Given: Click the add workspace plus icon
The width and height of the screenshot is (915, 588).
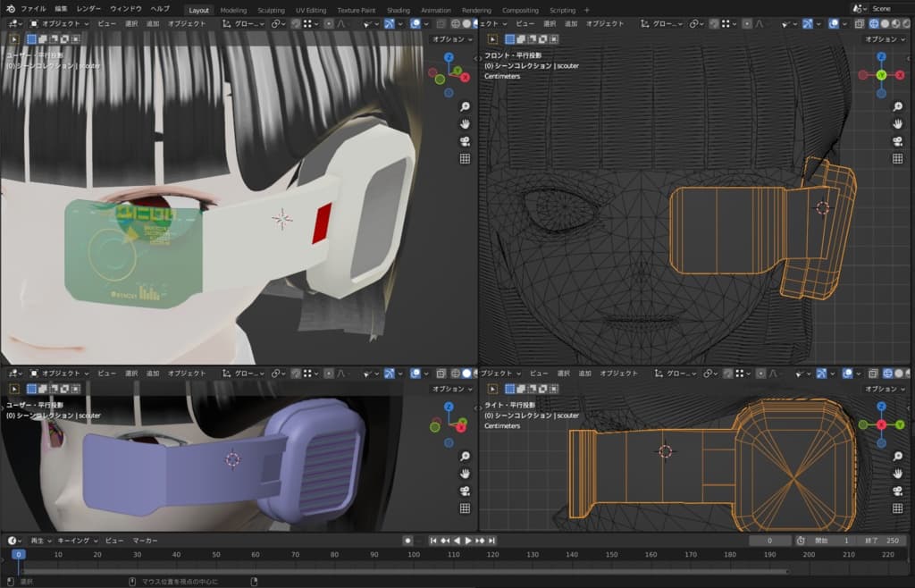Looking at the screenshot, I should [x=587, y=10].
